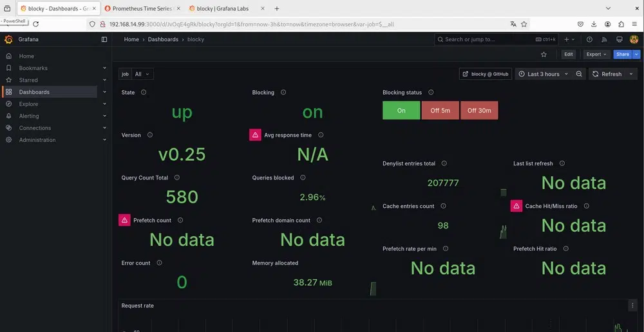The image size is (644, 332).
Task: Open Firefox downloads icon
Action: point(594,24)
